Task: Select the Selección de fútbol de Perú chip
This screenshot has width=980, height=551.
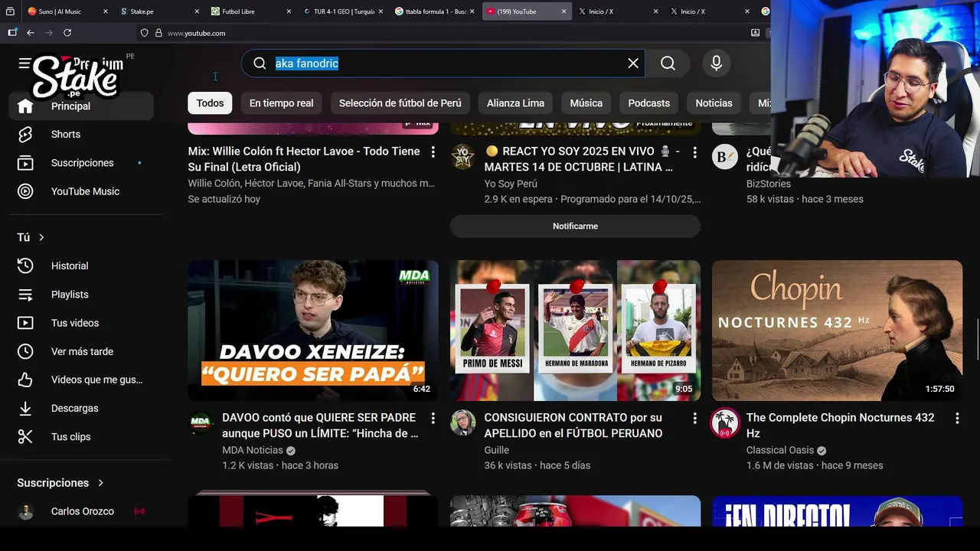Action: [400, 103]
